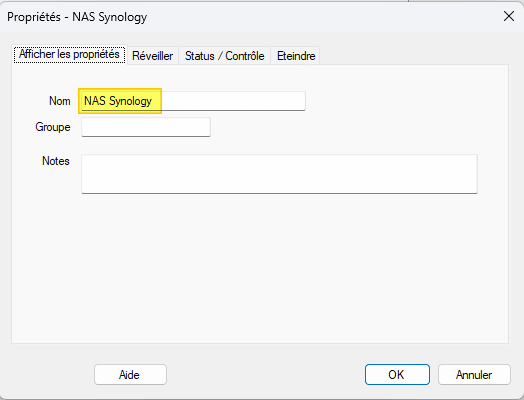
Task: Open the Status / Contrôle tab
Action: tap(225, 56)
